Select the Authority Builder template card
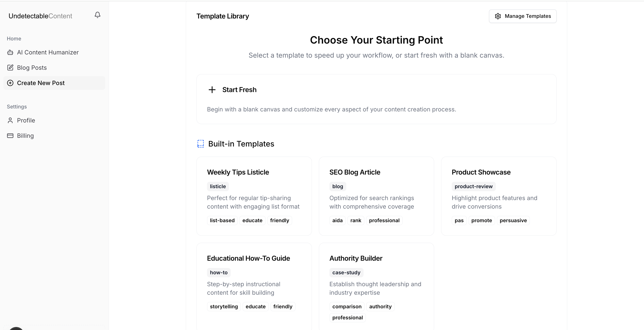The image size is (644, 330). [376, 284]
